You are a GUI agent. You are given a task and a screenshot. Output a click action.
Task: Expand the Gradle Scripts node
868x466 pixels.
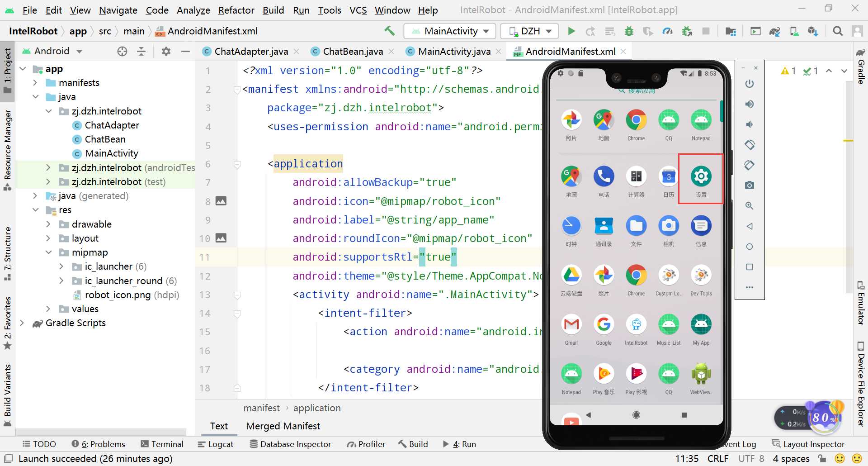[22, 323]
